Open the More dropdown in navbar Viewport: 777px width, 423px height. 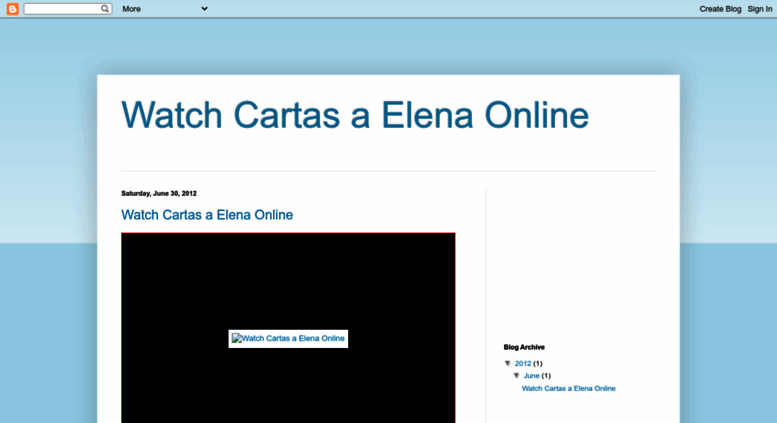point(165,9)
